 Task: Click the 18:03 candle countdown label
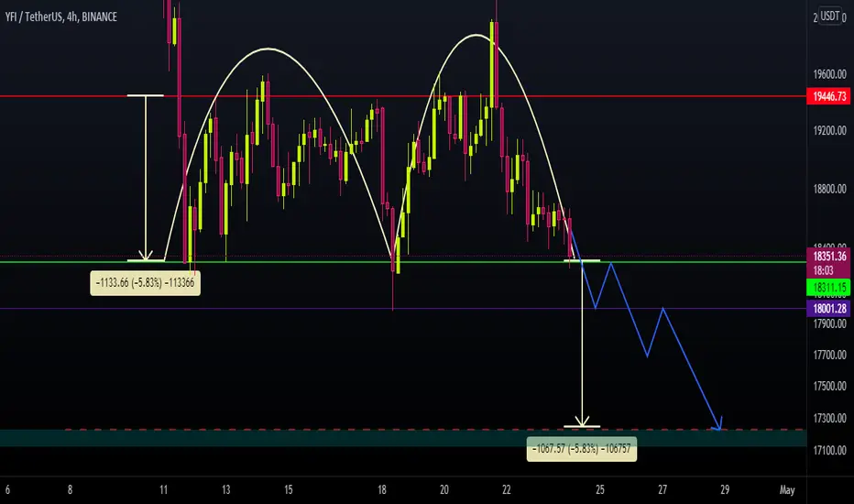823,270
